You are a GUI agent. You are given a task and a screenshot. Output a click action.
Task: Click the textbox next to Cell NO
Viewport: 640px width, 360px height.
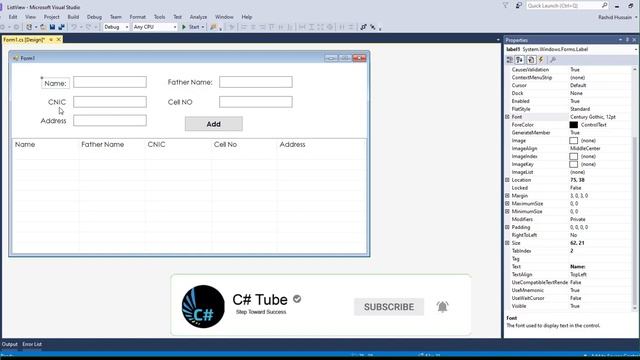click(256, 102)
